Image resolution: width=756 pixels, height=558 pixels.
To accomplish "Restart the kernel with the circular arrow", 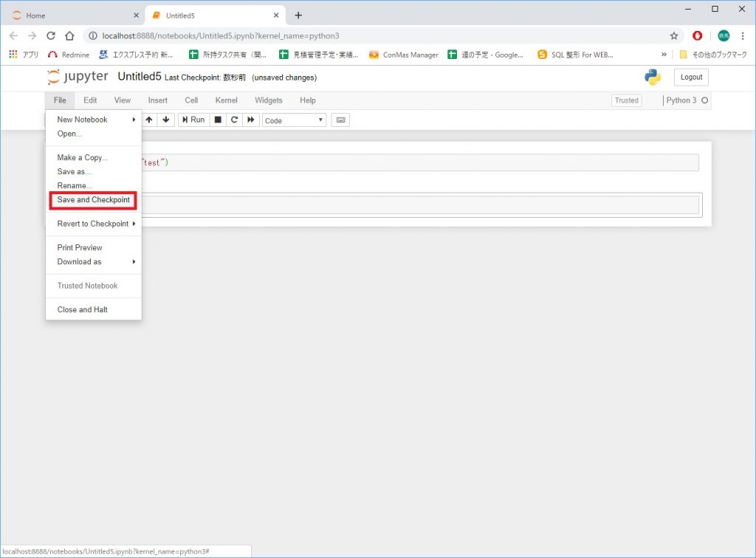I will (x=234, y=120).
